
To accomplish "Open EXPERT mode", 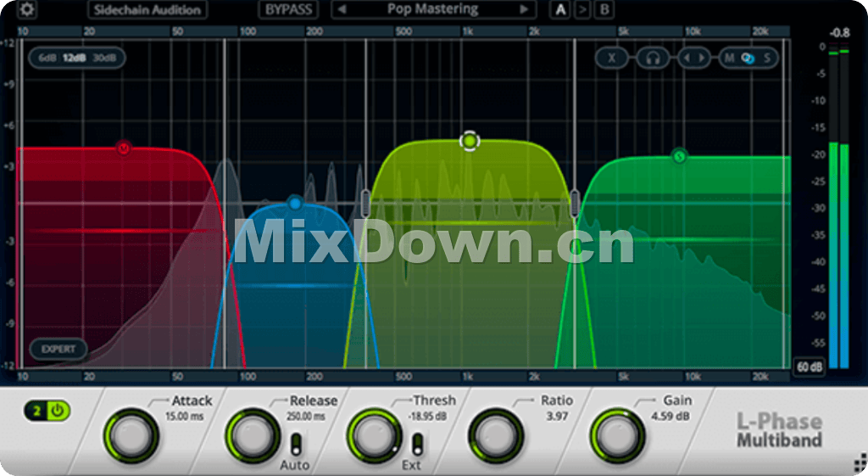I will 58,349.
